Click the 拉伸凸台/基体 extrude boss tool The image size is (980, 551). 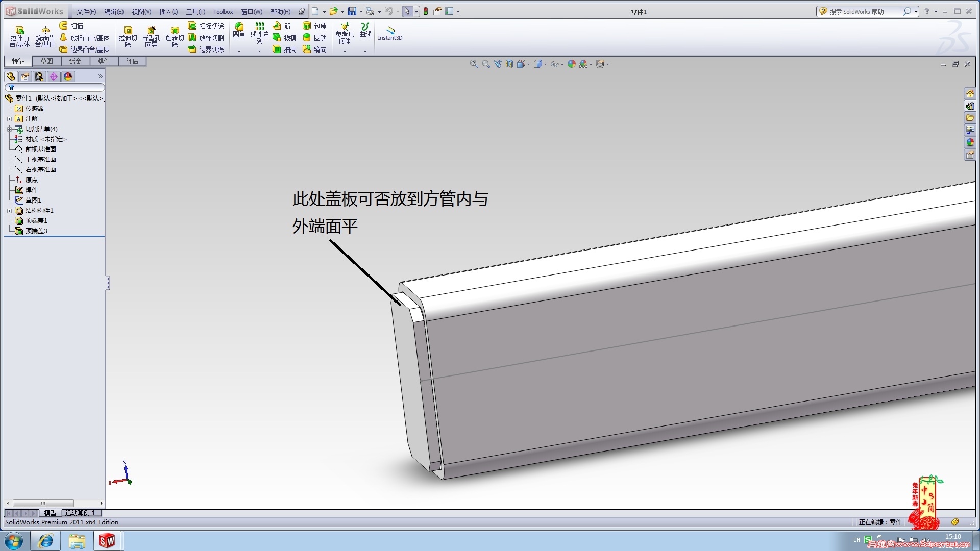click(19, 37)
